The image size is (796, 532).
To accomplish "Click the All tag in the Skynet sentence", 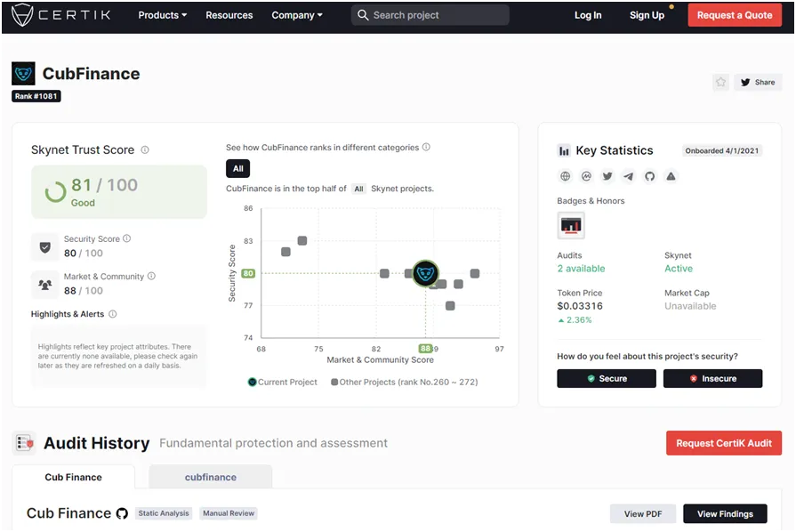I will [x=359, y=189].
